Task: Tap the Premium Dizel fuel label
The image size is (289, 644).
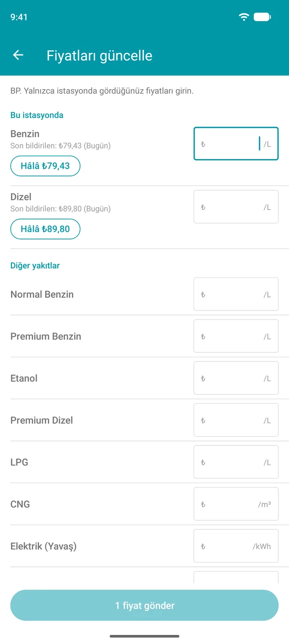Action: (x=42, y=420)
